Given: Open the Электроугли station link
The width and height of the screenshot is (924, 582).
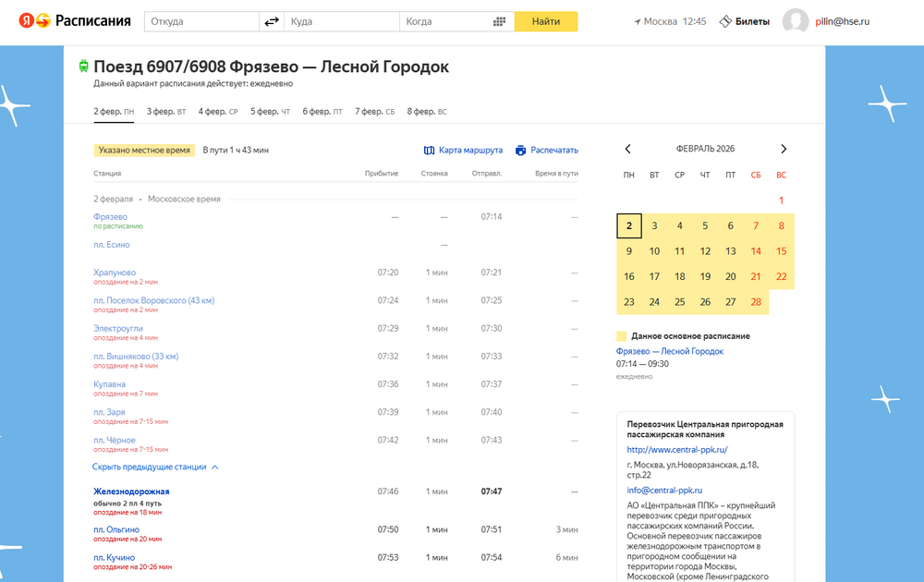Looking at the screenshot, I should (x=118, y=328).
